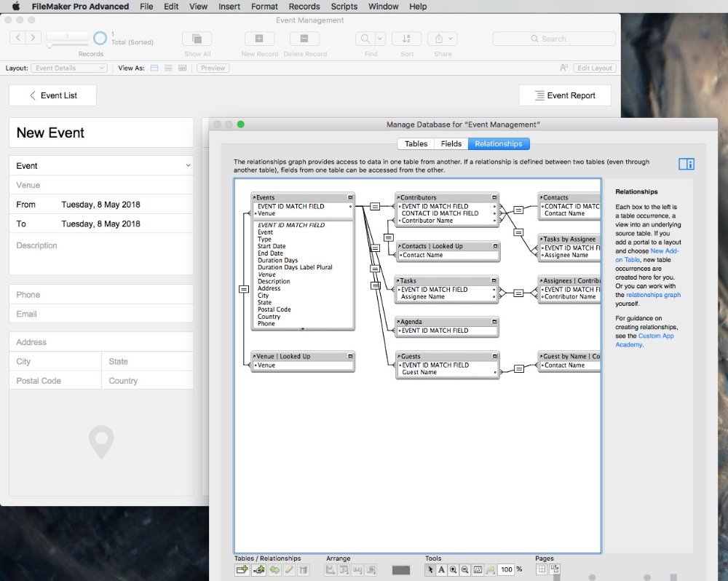Open the Scripts menu
The height and width of the screenshot is (581, 728).
click(x=344, y=7)
